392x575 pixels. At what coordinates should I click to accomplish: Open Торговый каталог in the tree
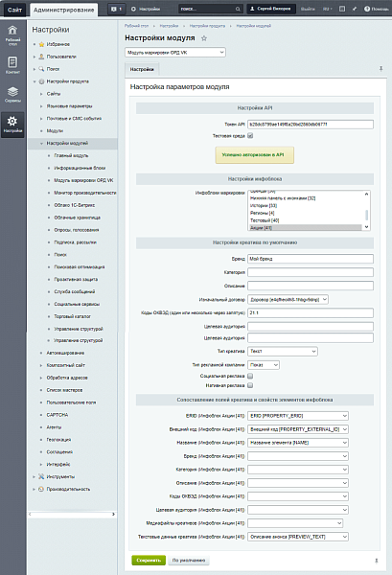(x=72, y=316)
